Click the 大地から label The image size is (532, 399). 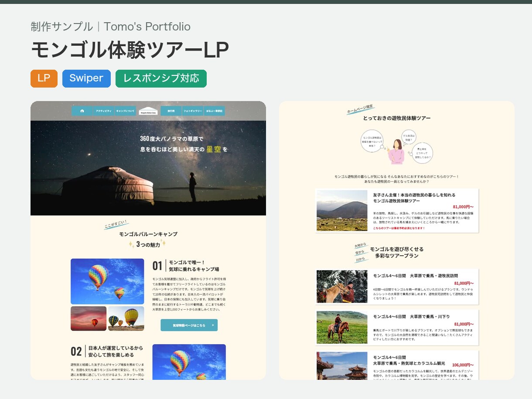click(x=360, y=246)
